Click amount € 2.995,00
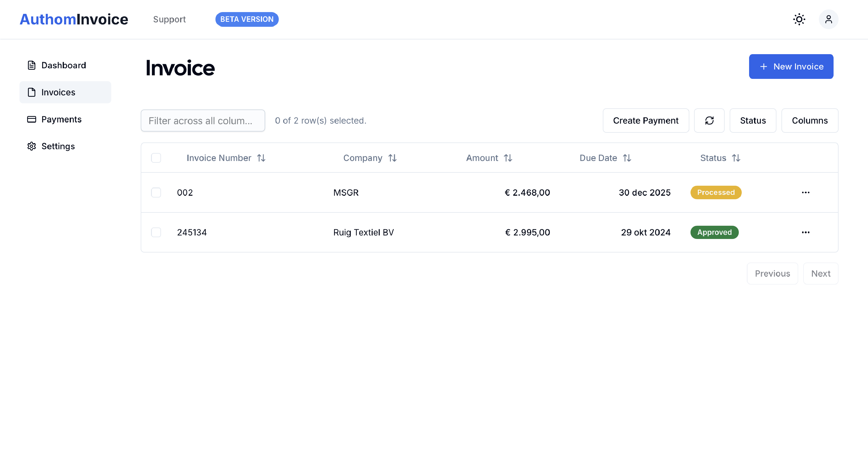Image resolution: width=868 pixels, height=470 pixels. click(x=527, y=232)
